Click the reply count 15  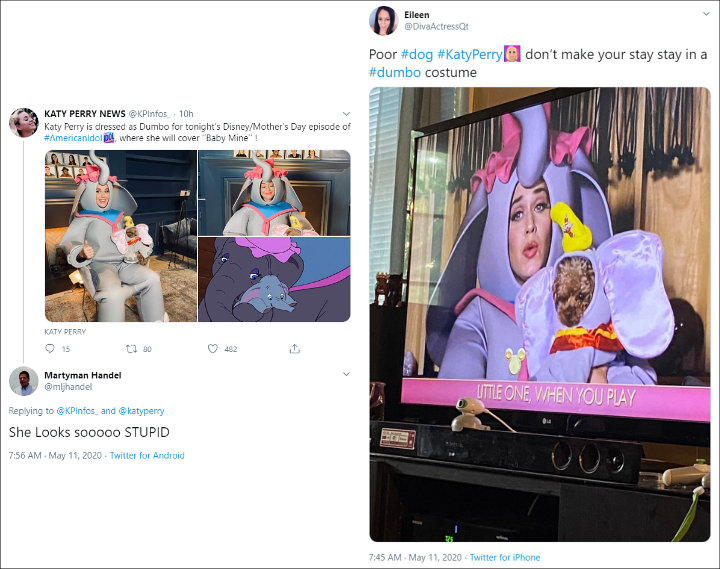coord(66,349)
